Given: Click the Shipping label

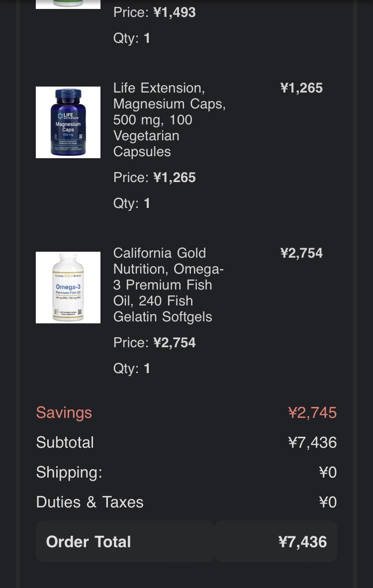Looking at the screenshot, I should coord(69,472).
